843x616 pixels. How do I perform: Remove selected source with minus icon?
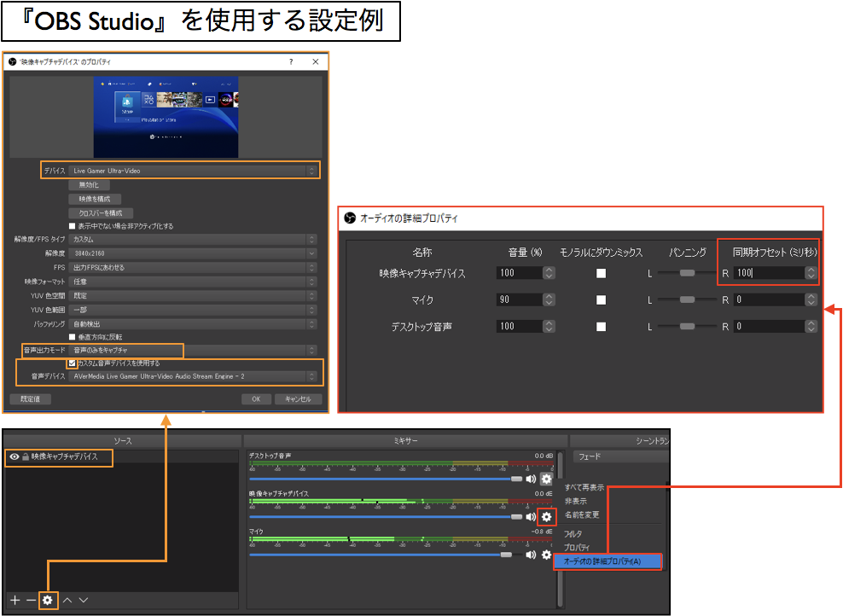click(x=32, y=600)
